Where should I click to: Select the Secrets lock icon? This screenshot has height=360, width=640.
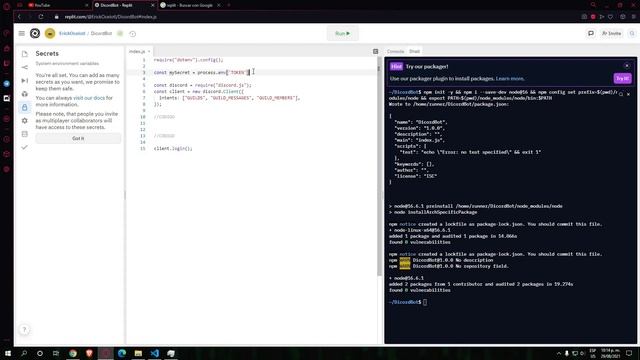click(24, 107)
